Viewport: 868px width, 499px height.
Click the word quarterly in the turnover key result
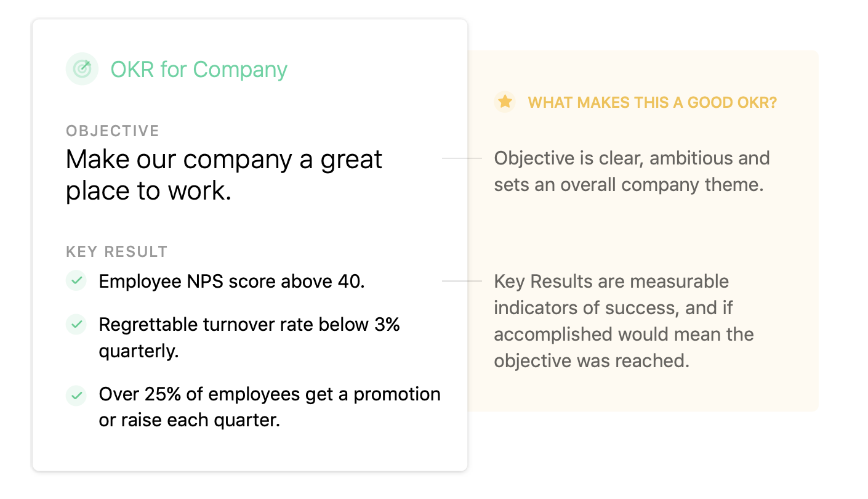[x=139, y=351]
